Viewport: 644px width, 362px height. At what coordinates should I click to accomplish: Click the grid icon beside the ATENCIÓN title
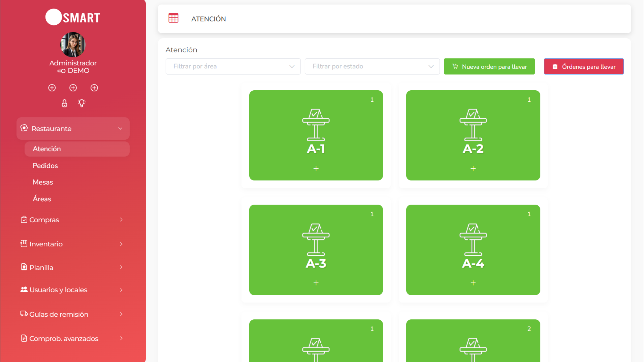[173, 18]
